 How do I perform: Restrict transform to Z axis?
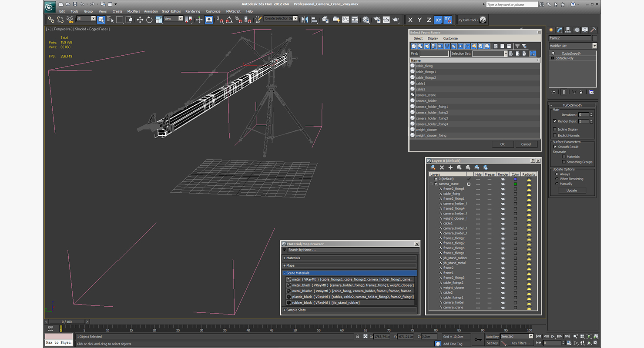[x=429, y=20]
